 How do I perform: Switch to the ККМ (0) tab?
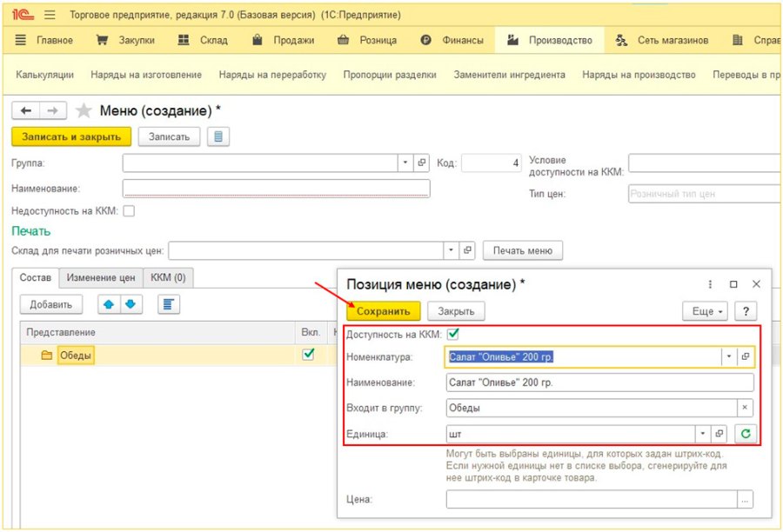pos(168,277)
